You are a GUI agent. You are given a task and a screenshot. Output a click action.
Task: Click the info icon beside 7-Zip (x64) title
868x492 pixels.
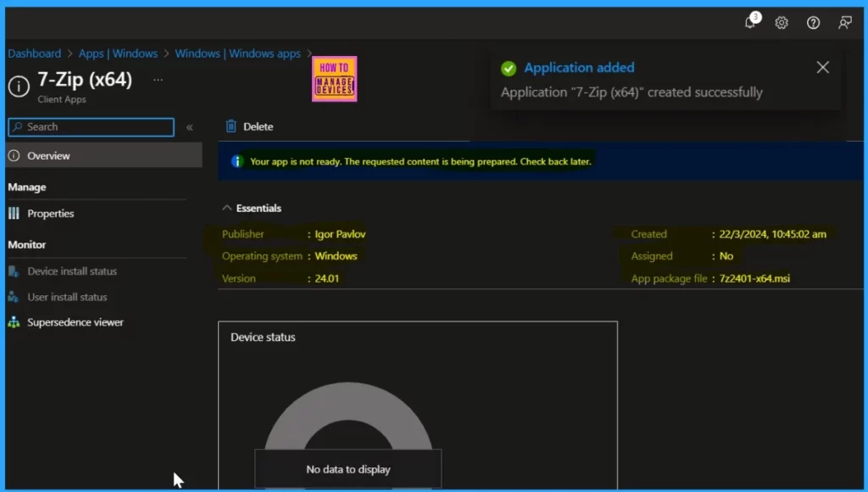(x=19, y=86)
